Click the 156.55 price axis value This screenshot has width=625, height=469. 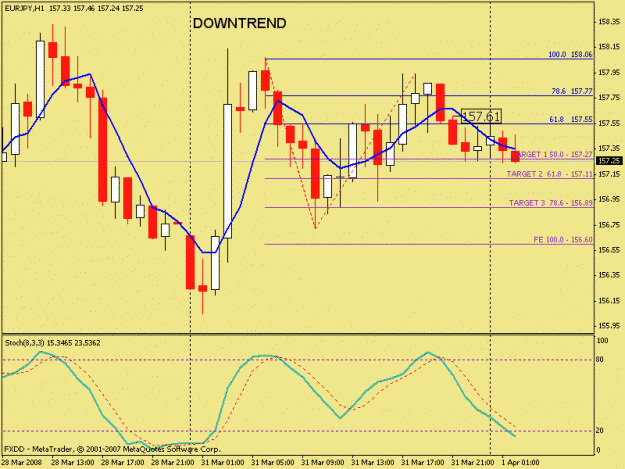[609, 250]
